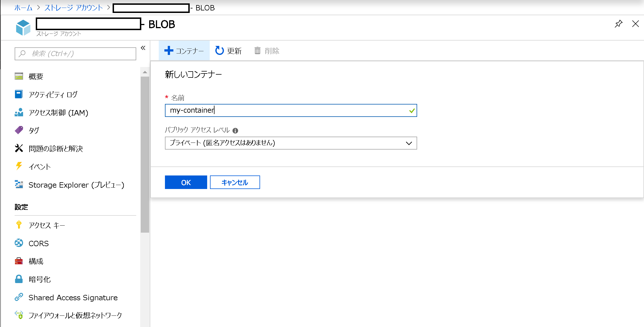Screen dimensions: 644x327
Task: Navigate to ストレージ アカウント breadcrumb link
Action: click(73, 8)
